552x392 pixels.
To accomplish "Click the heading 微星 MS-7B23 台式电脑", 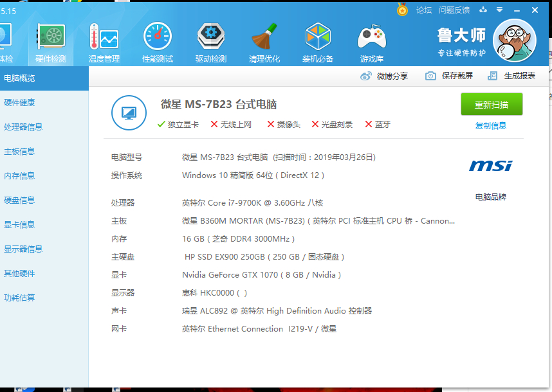I will point(219,104).
